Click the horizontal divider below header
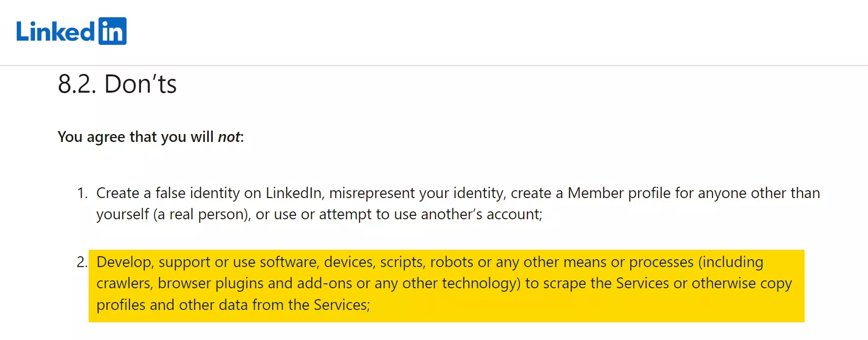 pyautogui.click(x=433, y=66)
